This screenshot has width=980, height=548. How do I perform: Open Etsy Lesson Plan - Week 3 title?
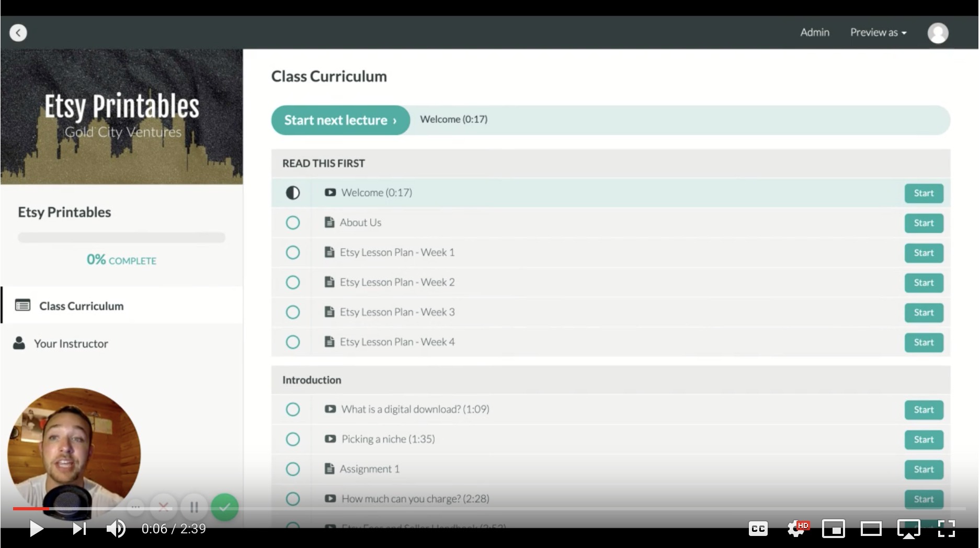[397, 312]
